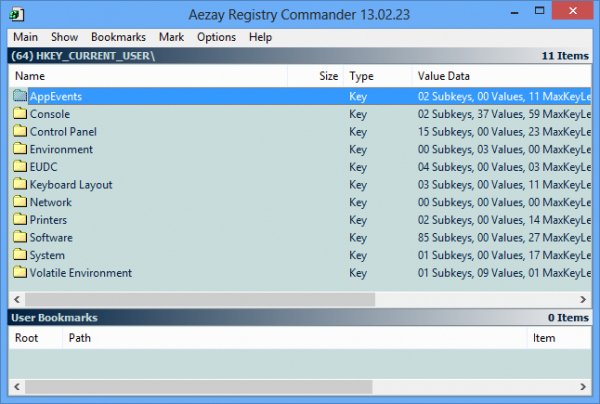Click the key list's right scroll arrow
The image size is (600, 404).
pyautogui.click(x=583, y=299)
